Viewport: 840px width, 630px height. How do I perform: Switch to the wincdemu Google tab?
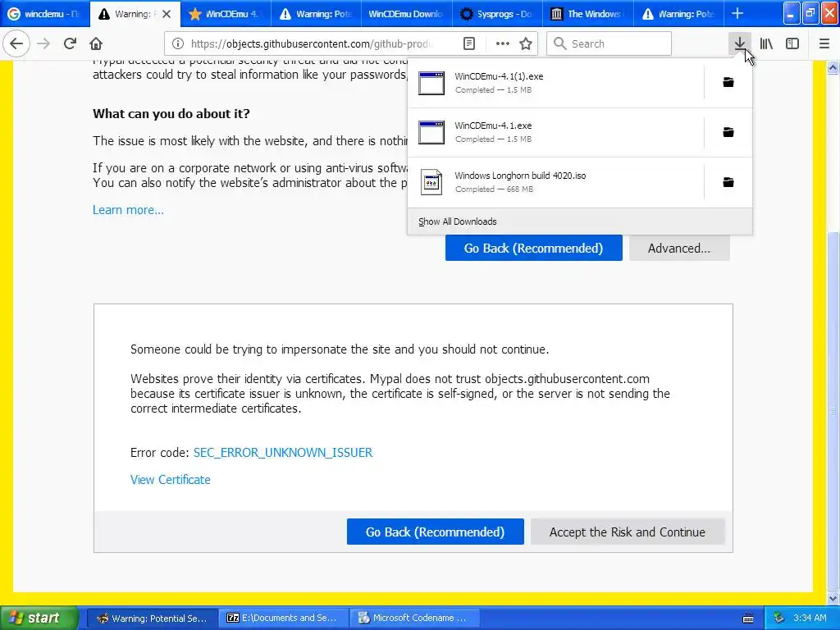click(44, 14)
